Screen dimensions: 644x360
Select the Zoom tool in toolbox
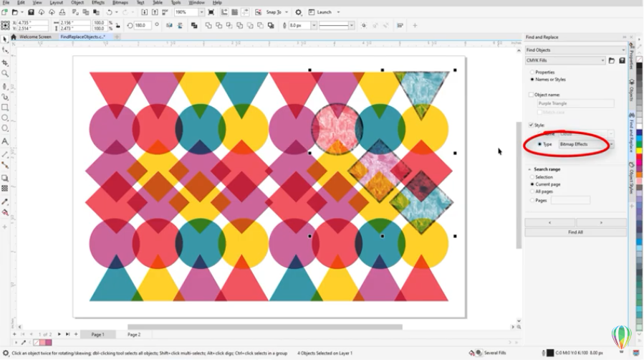coord(5,73)
